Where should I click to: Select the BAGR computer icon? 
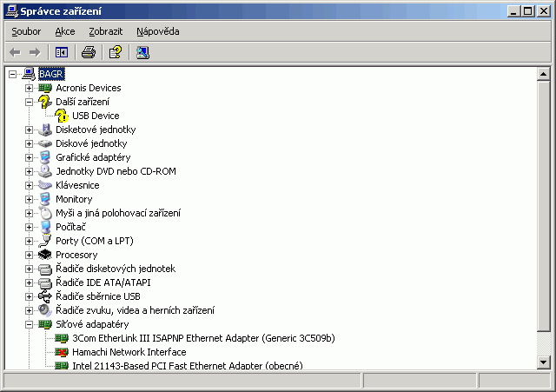(29, 74)
